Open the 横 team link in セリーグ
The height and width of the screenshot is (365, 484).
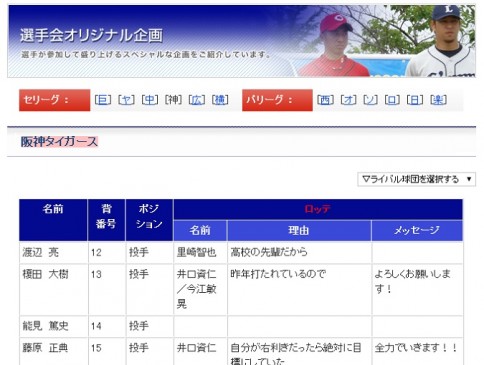pos(220,100)
